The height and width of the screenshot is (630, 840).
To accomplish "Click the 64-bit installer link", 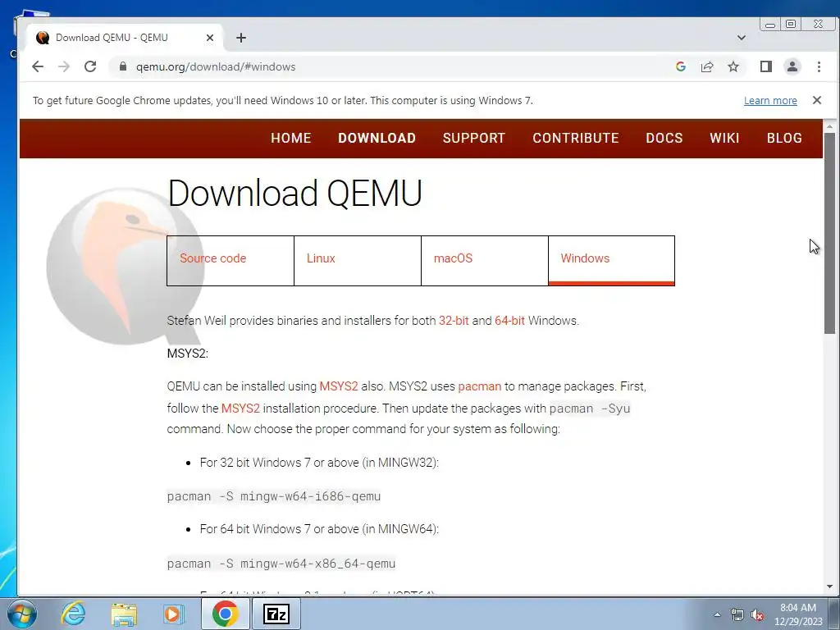I will point(509,321).
